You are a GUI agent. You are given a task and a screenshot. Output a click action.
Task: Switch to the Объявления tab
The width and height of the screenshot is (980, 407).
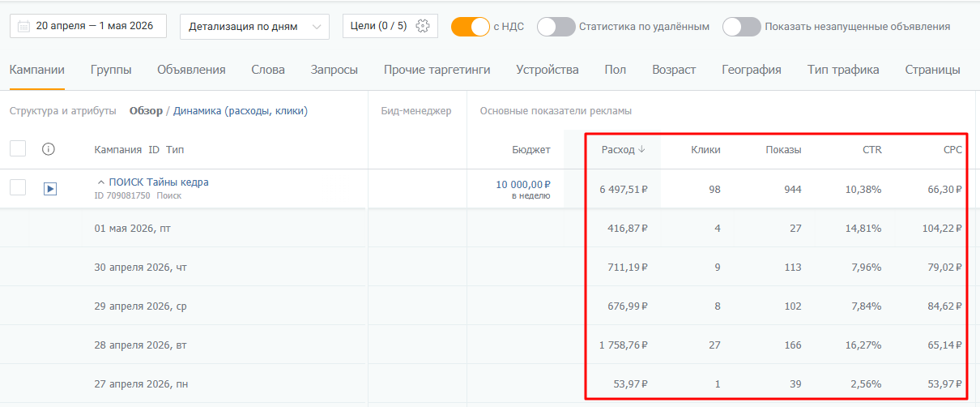click(x=191, y=70)
